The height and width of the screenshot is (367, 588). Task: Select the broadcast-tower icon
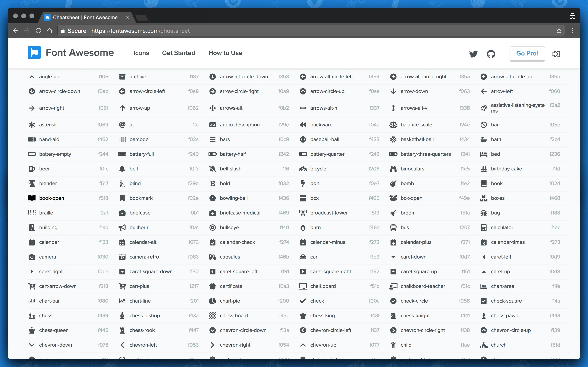[x=303, y=213]
